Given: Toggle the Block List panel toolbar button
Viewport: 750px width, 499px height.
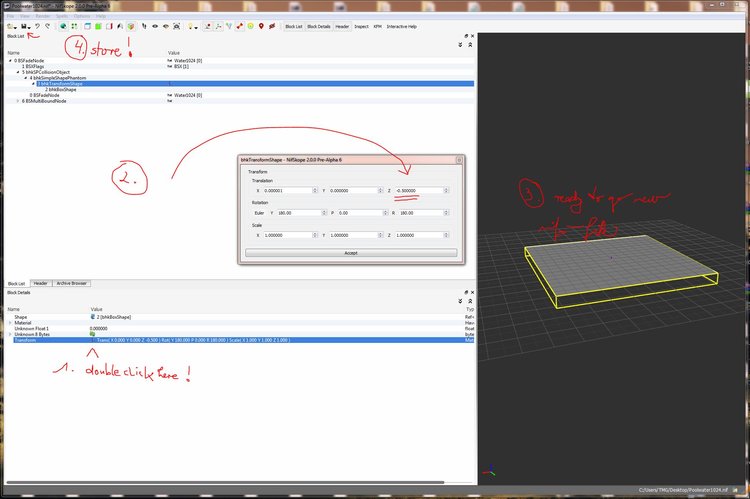Looking at the screenshot, I should 294,26.
